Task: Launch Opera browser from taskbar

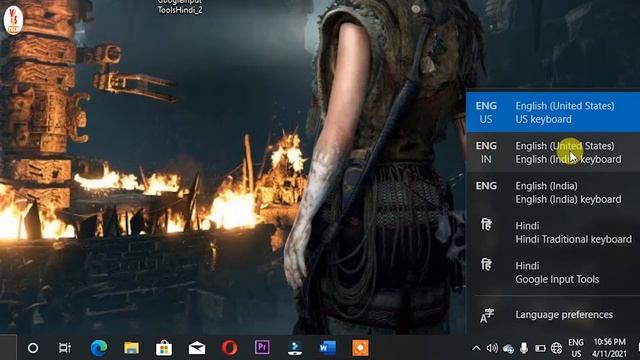Action: pos(229,348)
